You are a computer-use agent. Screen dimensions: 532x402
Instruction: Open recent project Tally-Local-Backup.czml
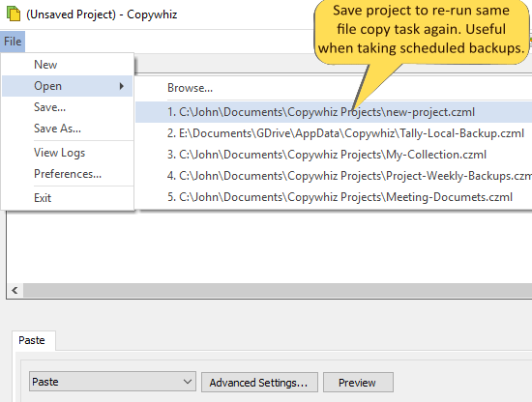(334, 133)
